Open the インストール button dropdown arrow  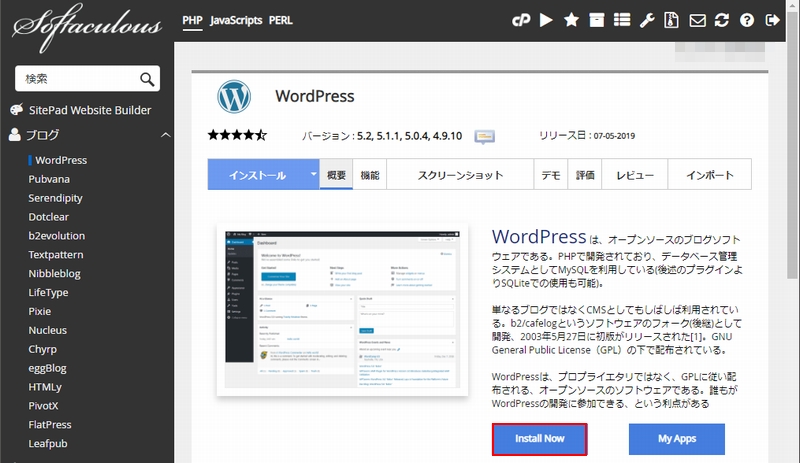[313, 174]
